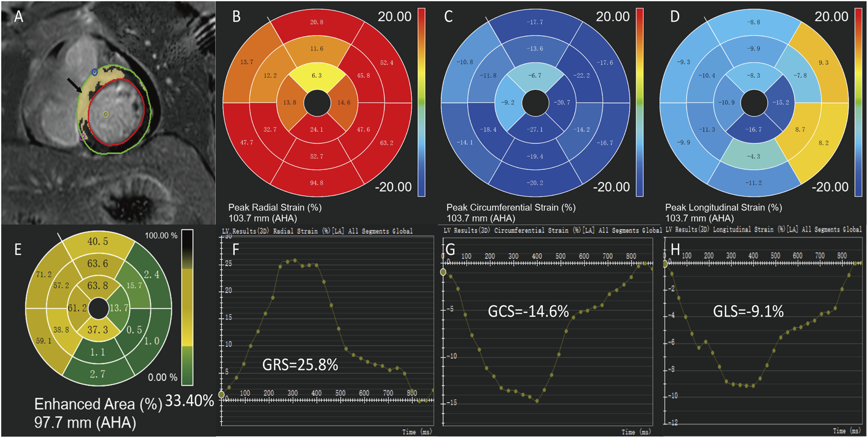
Task: Select the -11.2 longitudinal strain segment
Action: (754, 183)
